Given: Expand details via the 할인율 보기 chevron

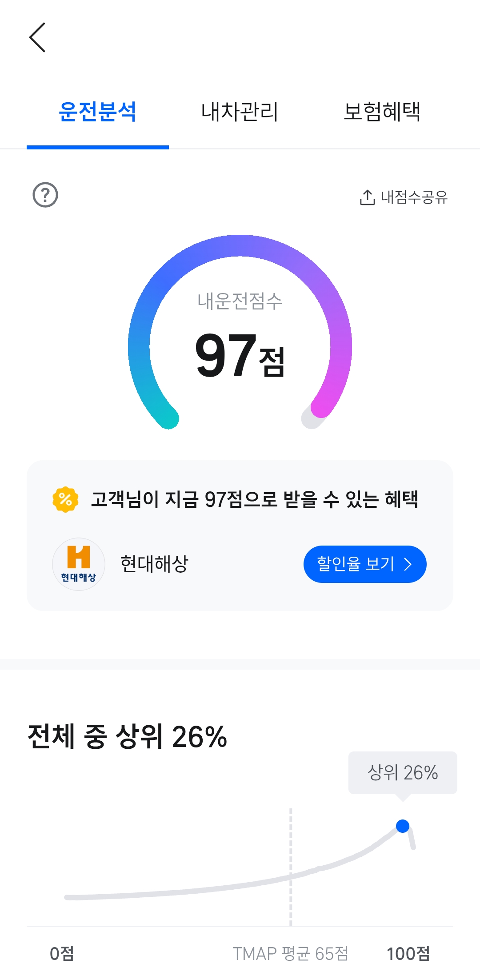Looking at the screenshot, I should (x=408, y=564).
